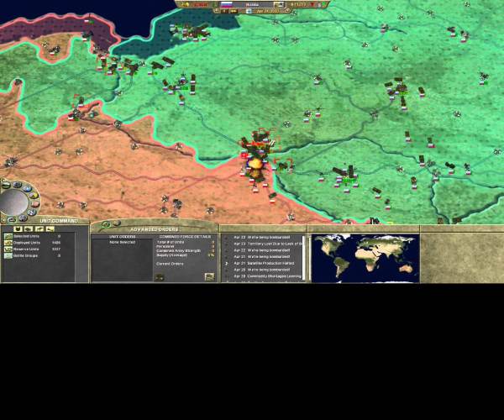
Task: Select the second round tab icon above Advanced Orders
Action: point(117,223)
